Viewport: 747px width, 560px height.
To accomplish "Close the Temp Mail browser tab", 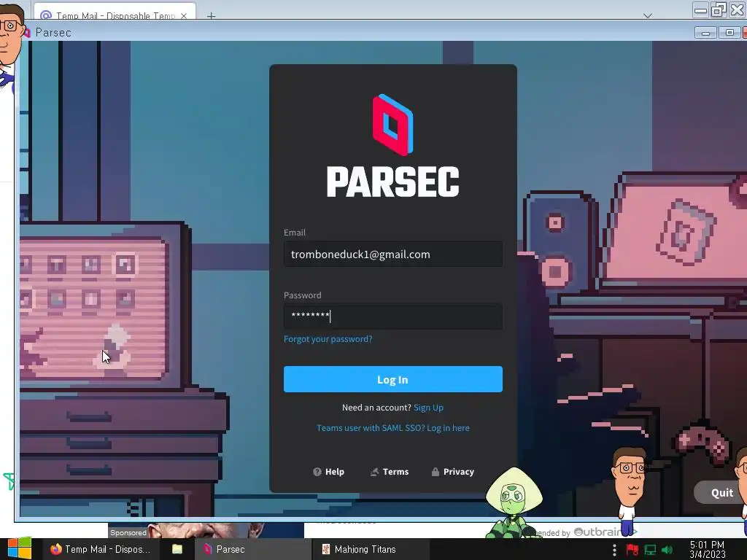I will click(184, 16).
